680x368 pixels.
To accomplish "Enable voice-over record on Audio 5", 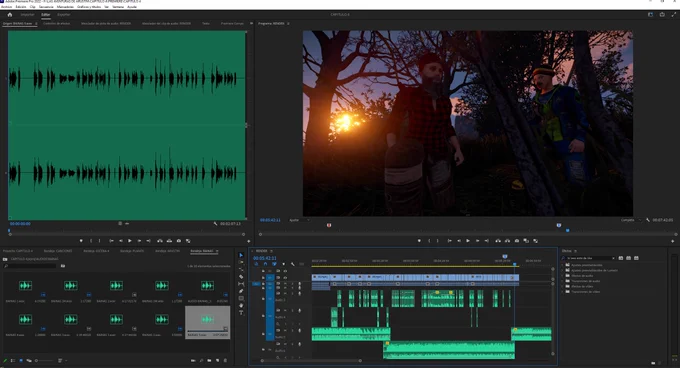I will click(299, 330).
